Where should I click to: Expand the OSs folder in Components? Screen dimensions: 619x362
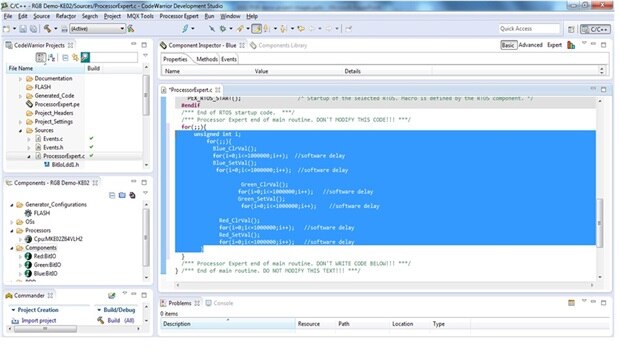coord(12,222)
